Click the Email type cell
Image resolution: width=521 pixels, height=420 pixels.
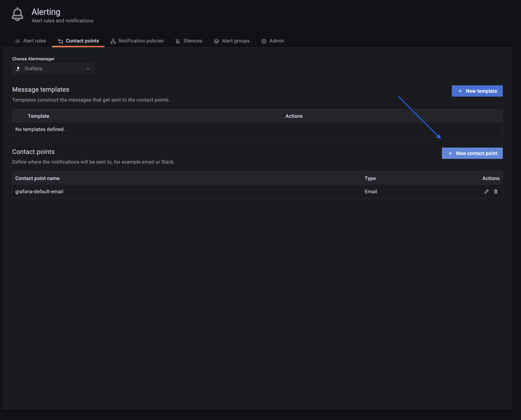[x=371, y=192]
